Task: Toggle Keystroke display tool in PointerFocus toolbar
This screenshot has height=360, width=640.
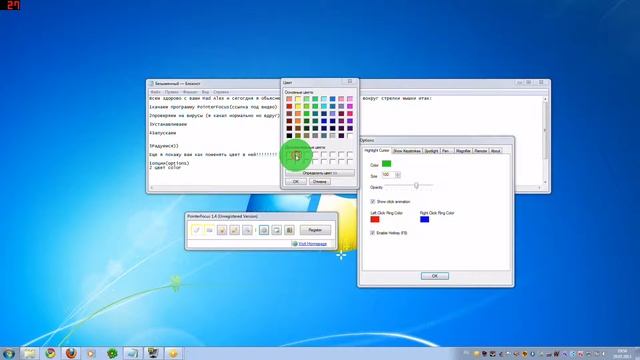Action: click(x=209, y=230)
